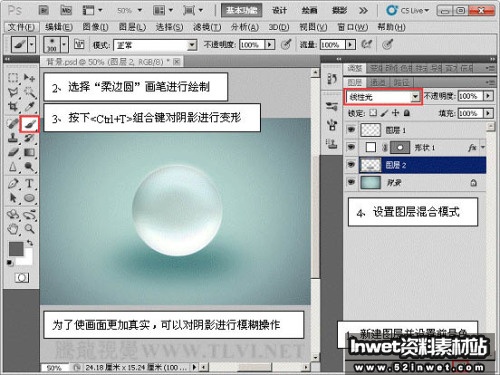This screenshot has width=500, height=375.
Task: Toggle Quick Mask mode icon
Action: click(x=22, y=277)
